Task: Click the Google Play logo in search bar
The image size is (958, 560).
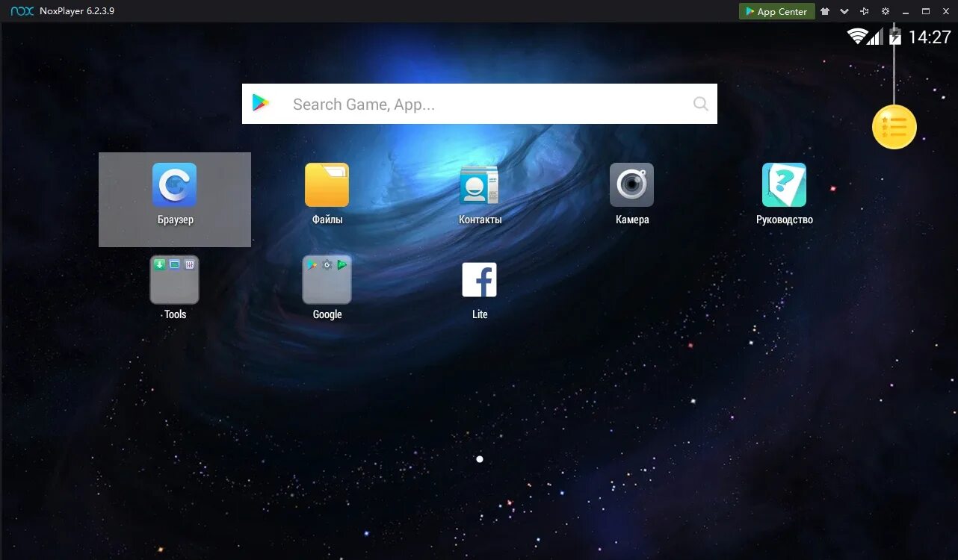Action: pos(261,104)
